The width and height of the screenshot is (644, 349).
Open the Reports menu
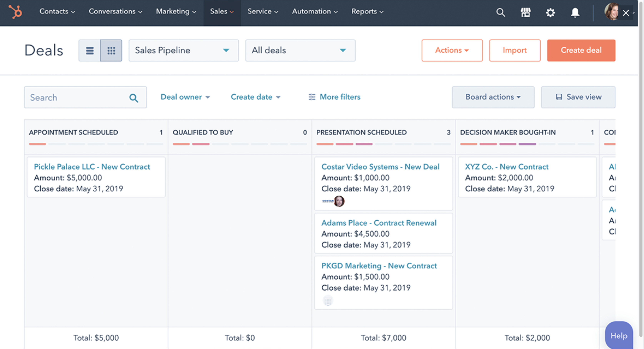pyautogui.click(x=367, y=12)
